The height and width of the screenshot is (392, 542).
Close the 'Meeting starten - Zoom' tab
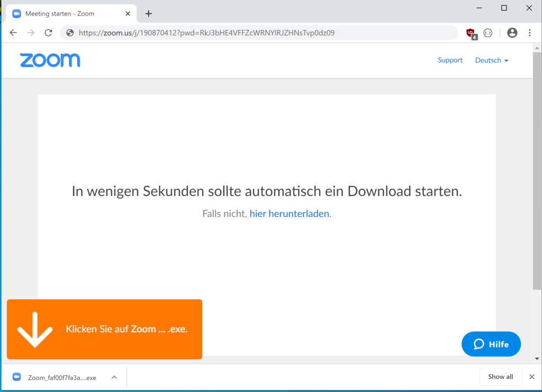pyautogui.click(x=128, y=14)
